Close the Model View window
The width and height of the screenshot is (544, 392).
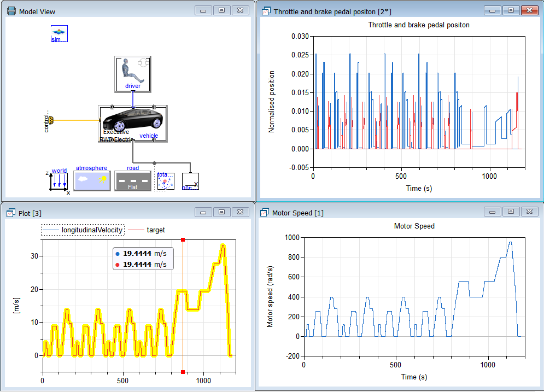(240, 10)
